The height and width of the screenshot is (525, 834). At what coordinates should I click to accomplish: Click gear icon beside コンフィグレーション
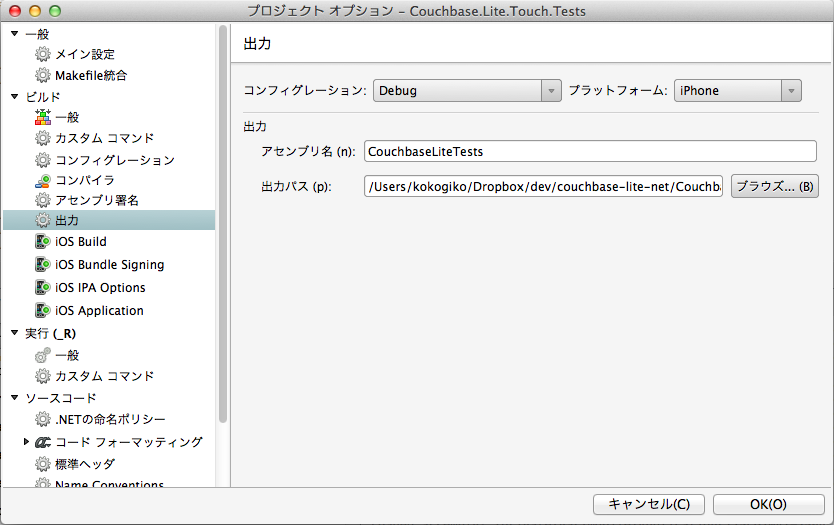click(x=43, y=160)
